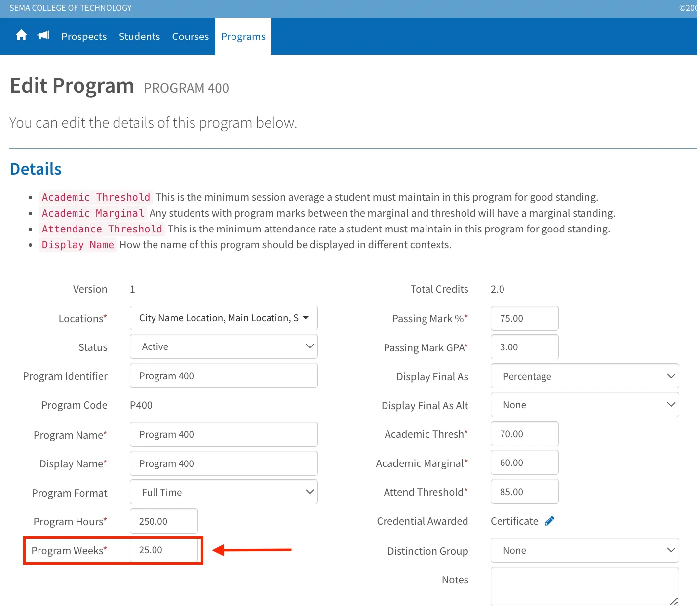The height and width of the screenshot is (616, 697).
Task: Click the Program Code value P400
Action: (141, 405)
